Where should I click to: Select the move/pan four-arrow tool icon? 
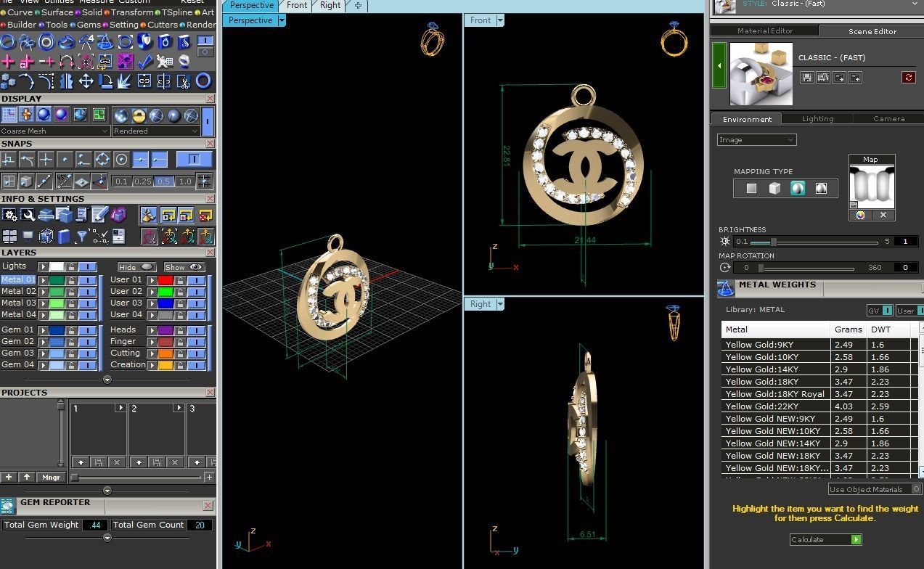pos(86,81)
